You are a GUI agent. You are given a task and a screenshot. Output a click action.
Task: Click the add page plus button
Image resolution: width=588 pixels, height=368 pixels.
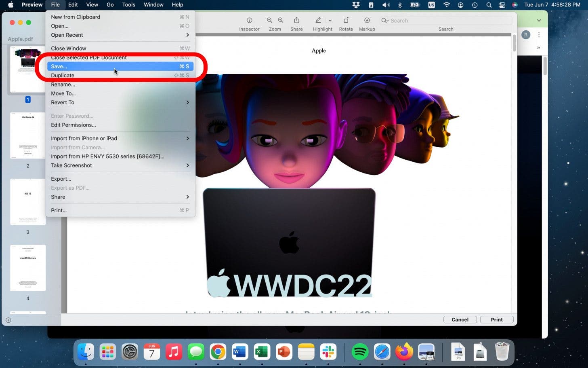tap(8, 320)
